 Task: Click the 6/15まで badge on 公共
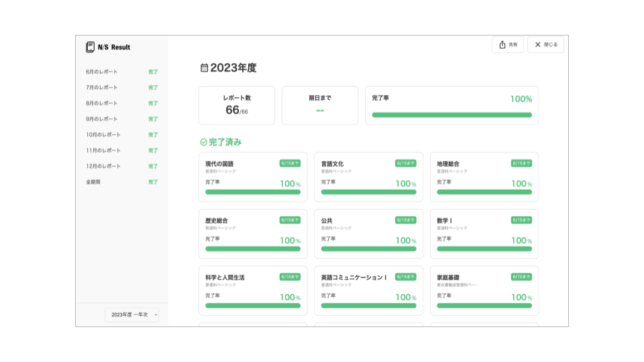[x=405, y=220]
